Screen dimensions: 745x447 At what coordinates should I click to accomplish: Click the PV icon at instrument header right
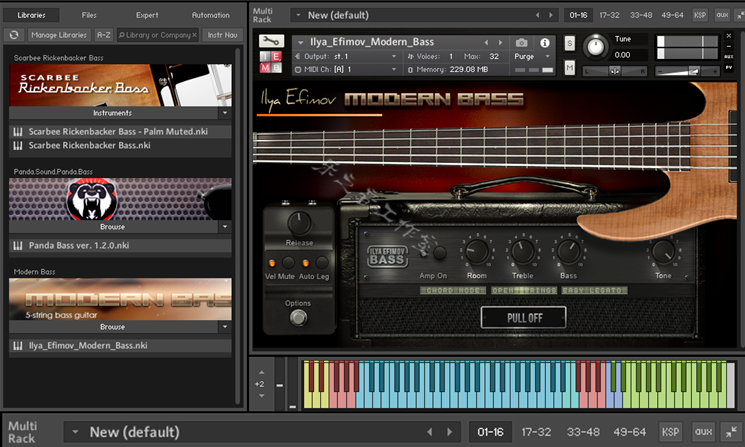[729, 68]
